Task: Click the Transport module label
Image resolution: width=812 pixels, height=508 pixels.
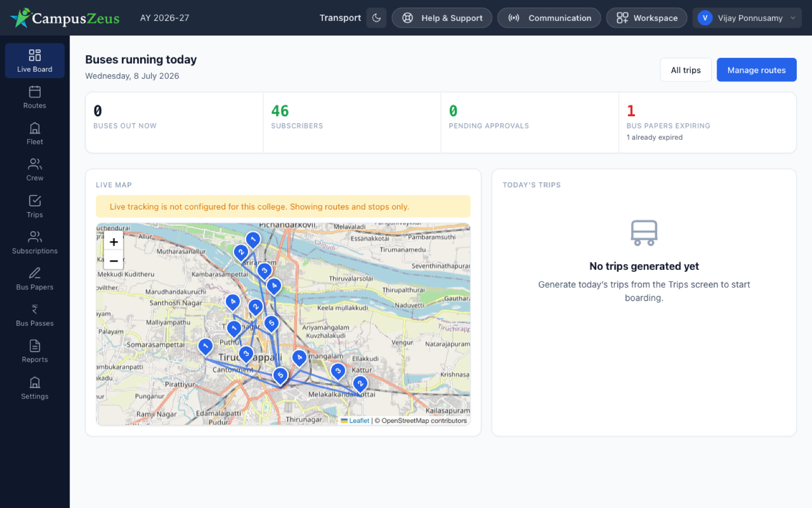Action: (340, 18)
